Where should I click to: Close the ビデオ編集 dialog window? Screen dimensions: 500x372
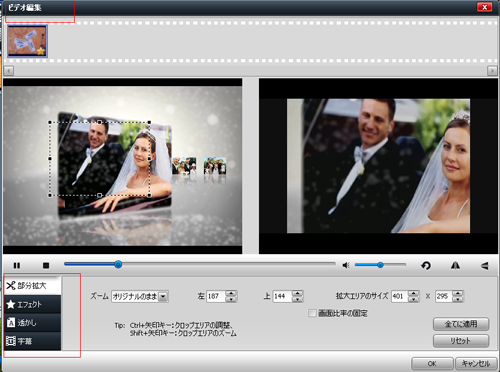tap(484, 7)
